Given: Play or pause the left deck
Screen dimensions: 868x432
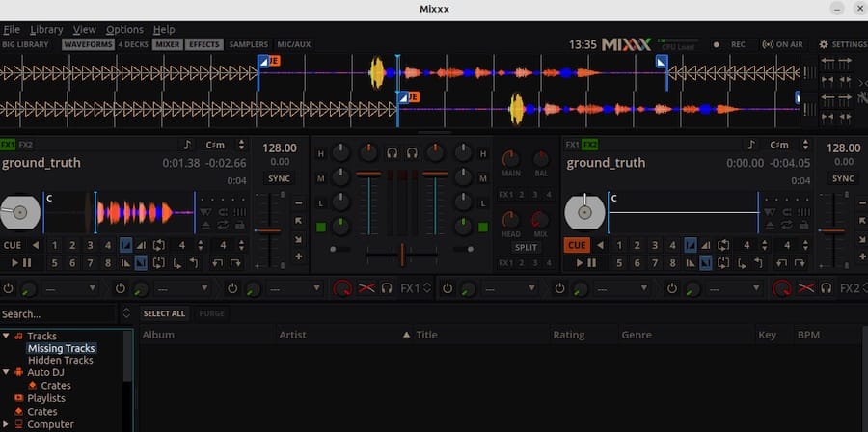Looking at the screenshot, I should coord(21,262).
